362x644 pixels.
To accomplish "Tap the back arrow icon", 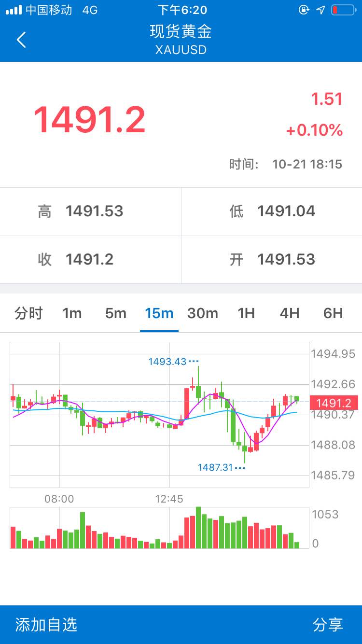I will pos(21,40).
